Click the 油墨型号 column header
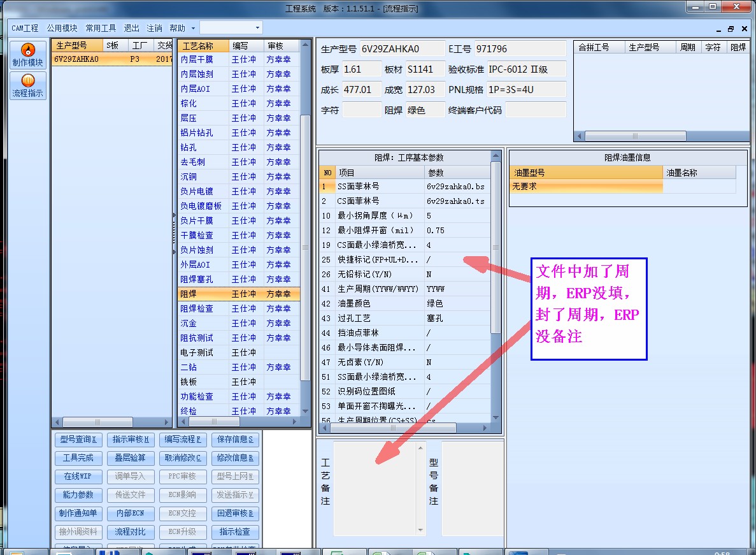756x555 pixels. pyautogui.click(x=587, y=173)
